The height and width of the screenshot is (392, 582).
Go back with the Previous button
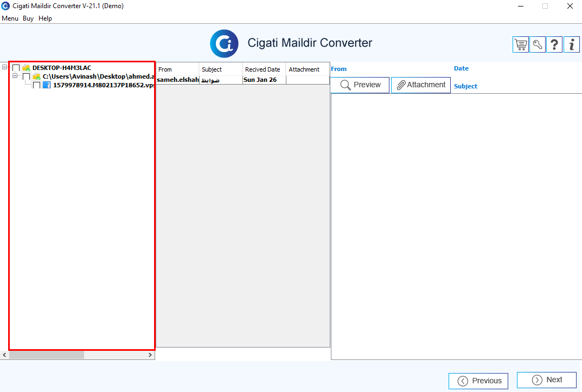coord(478,381)
